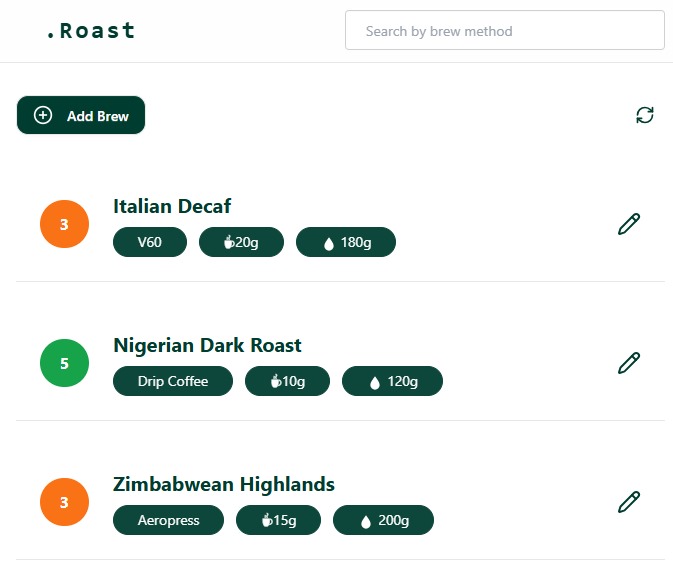This screenshot has width=673, height=588.
Task: Select the Aeropress method tag
Action: (168, 520)
